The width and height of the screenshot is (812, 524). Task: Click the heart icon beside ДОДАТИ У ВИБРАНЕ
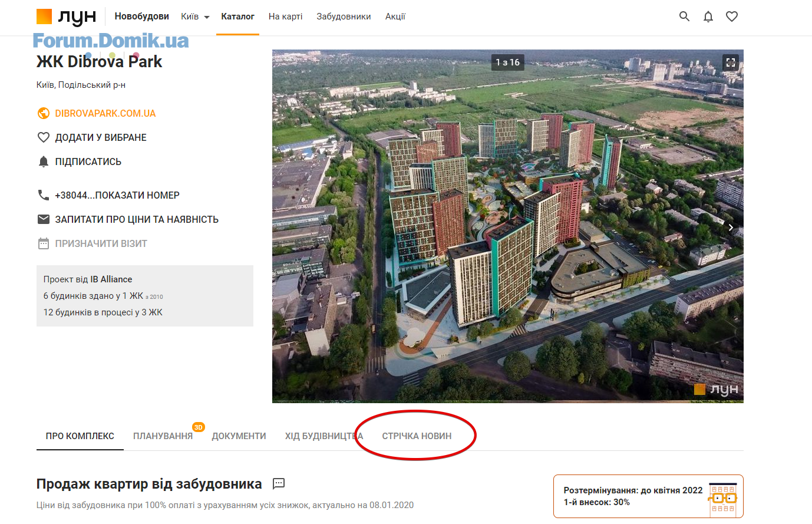(44, 137)
